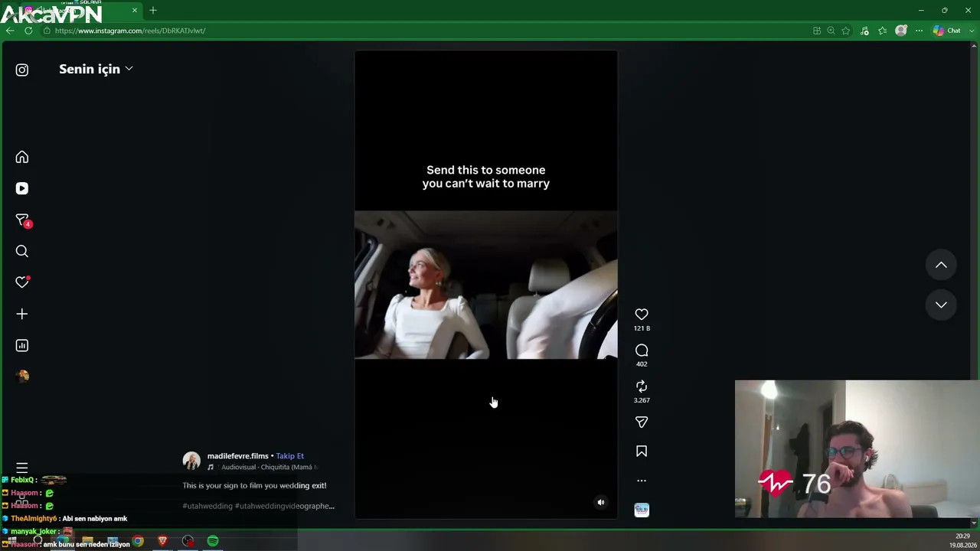The height and width of the screenshot is (551, 980).
Task: Open the reel's comments
Action: [x=642, y=350]
